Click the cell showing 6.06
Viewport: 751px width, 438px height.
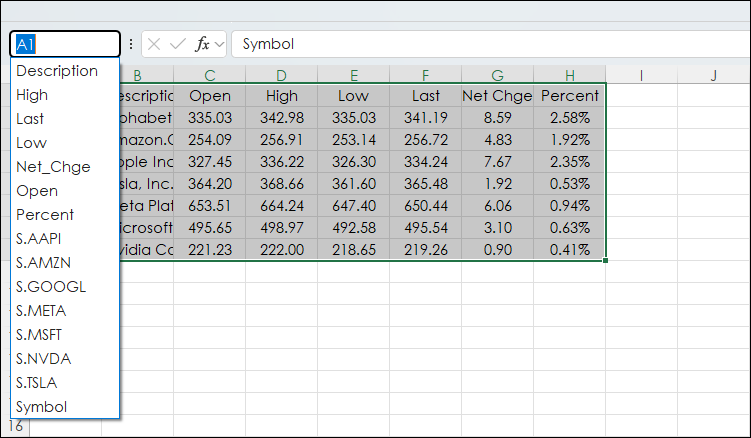click(x=498, y=206)
